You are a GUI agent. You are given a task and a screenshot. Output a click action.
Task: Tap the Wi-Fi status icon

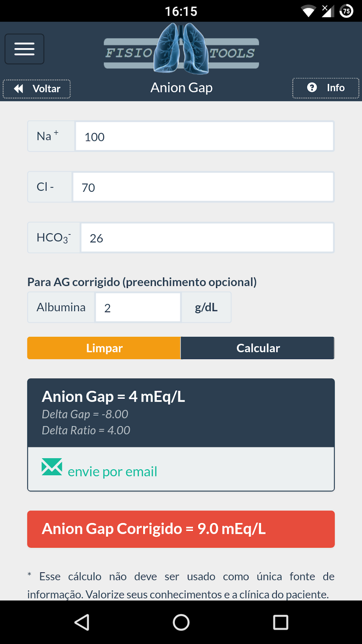click(308, 11)
